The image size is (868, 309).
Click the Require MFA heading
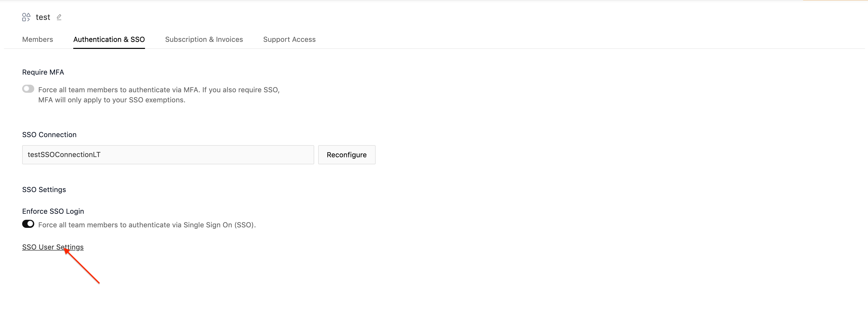coord(43,72)
